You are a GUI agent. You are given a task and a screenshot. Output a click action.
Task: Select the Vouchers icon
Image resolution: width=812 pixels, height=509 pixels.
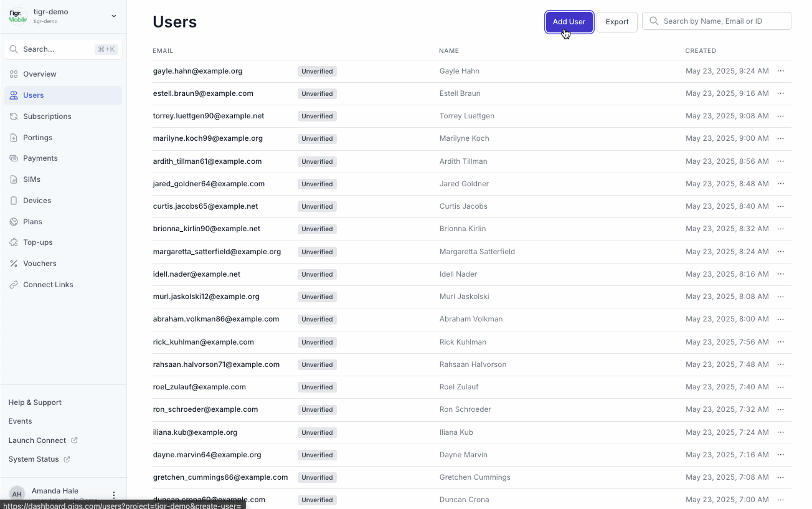pyautogui.click(x=14, y=263)
